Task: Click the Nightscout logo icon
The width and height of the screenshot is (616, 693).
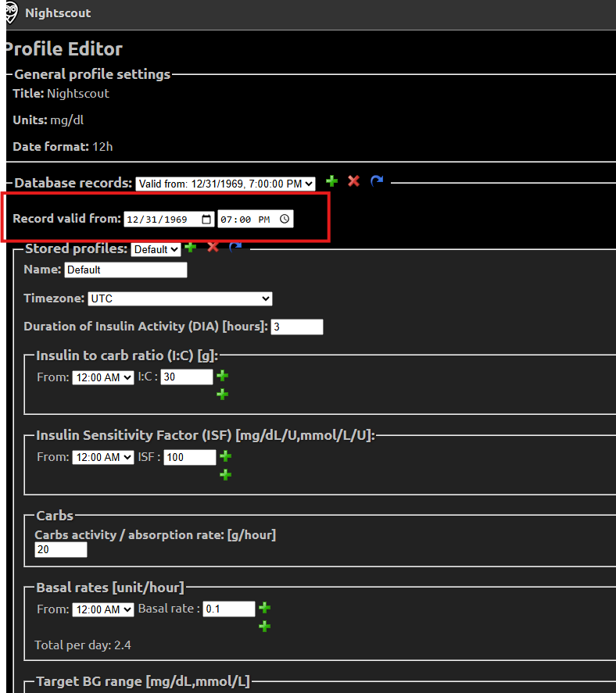Action: pyautogui.click(x=10, y=12)
